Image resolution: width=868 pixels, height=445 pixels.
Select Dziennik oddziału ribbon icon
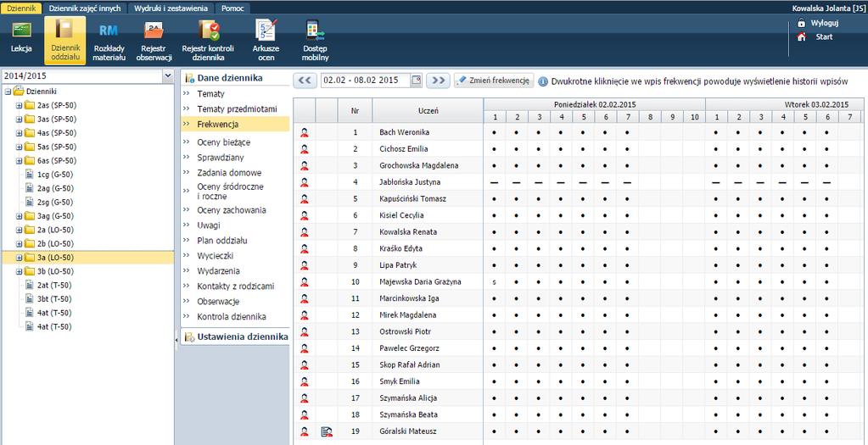(65, 41)
